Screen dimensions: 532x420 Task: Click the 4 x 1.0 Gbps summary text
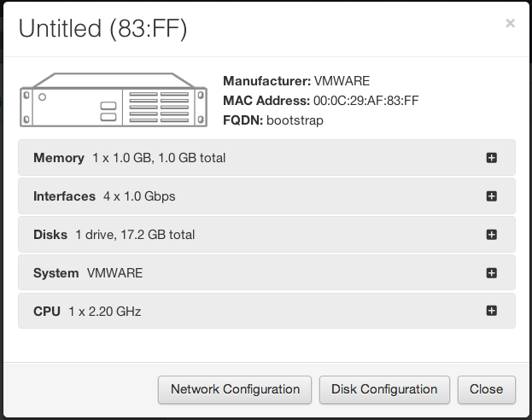pyautogui.click(x=139, y=196)
